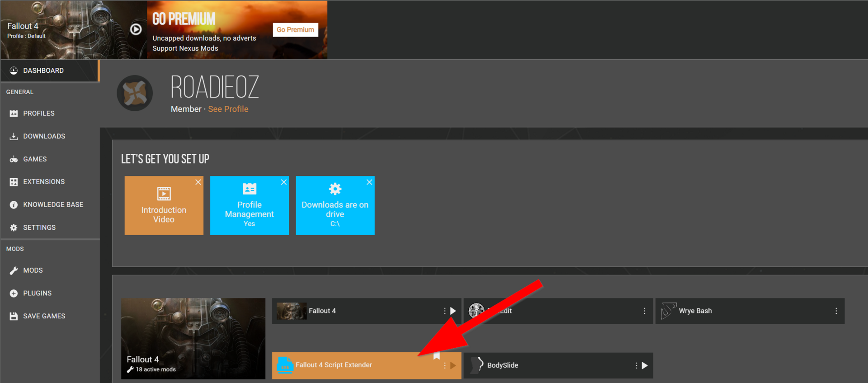Select the Fallout 4 Script Extender tool
This screenshot has width=868, height=383.
pyautogui.click(x=367, y=365)
